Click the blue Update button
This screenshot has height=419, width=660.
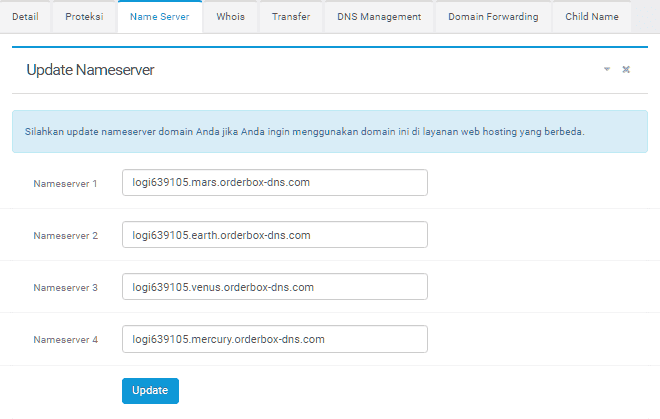point(150,391)
